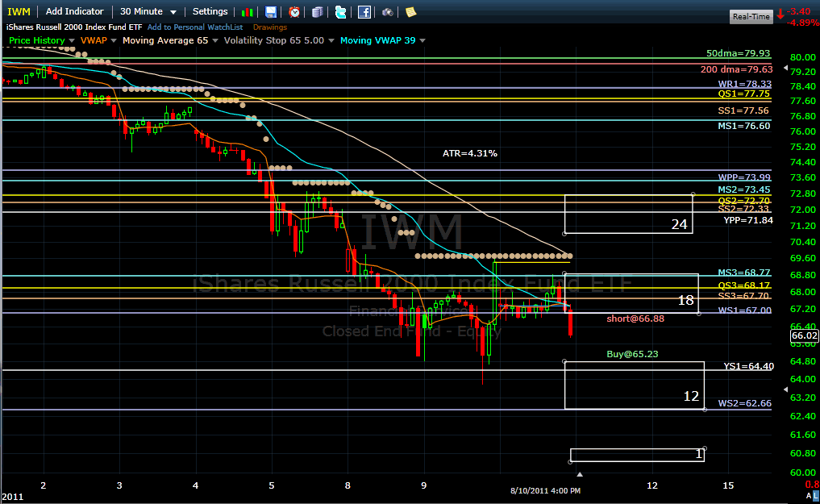Click the -3.40 net change value
The width and height of the screenshot is (820, 504).
pos(798,11)
